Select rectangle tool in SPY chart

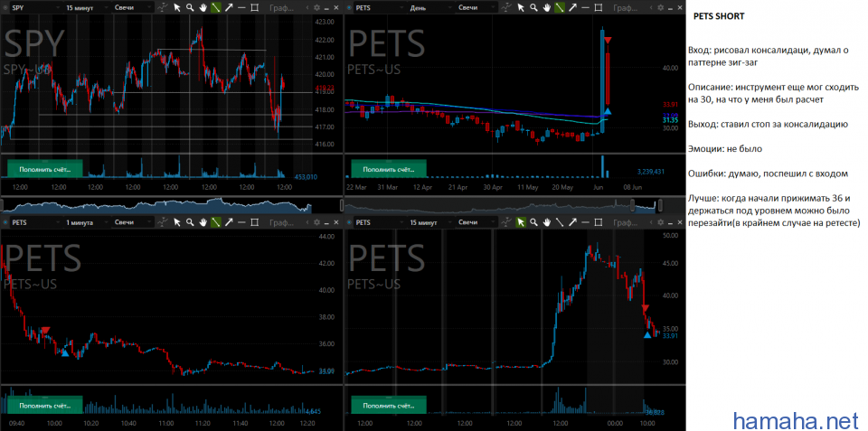(x=255, y=8)
